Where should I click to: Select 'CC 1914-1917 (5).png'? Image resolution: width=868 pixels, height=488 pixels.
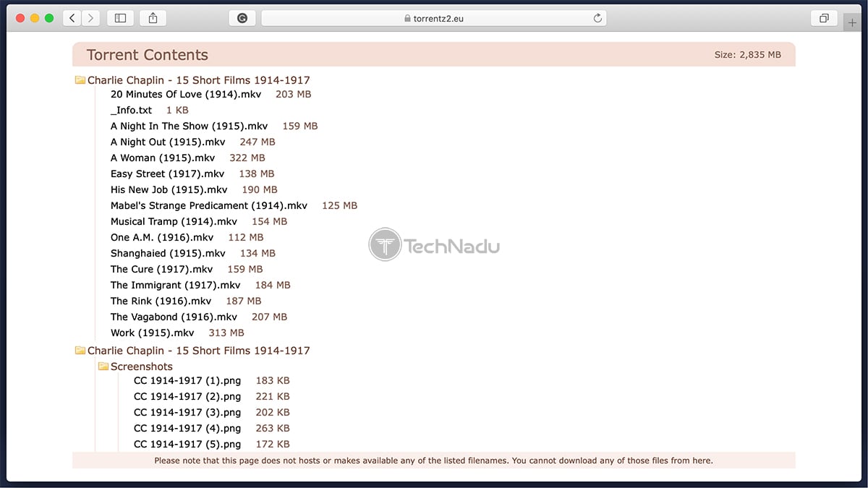pyautogui.click(x=187, y=444)
